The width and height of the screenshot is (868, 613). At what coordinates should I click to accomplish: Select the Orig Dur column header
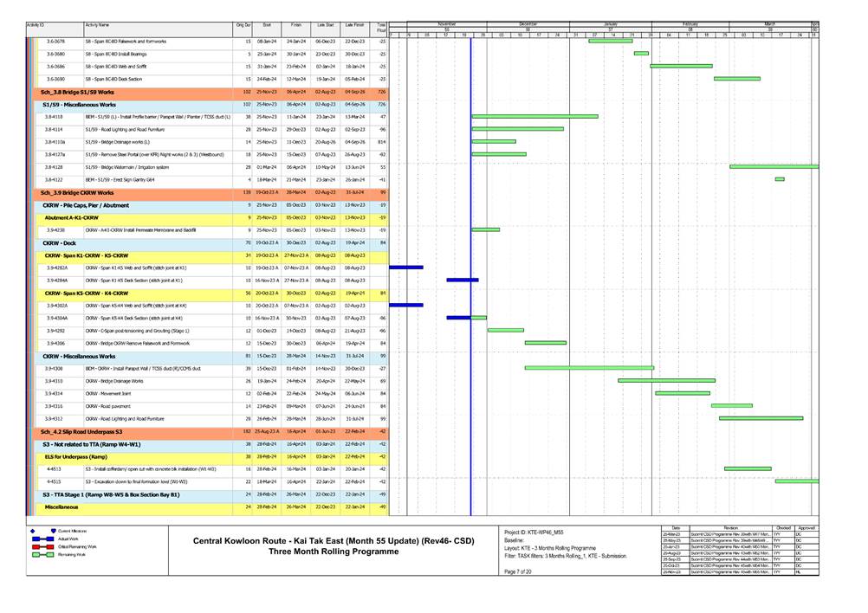click(x=244, y=27)
